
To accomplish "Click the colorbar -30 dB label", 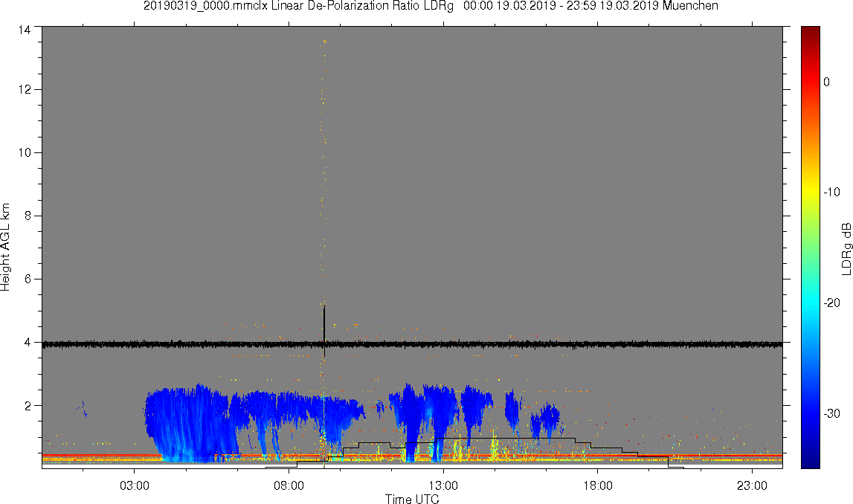I will click(x=831, y=414).
